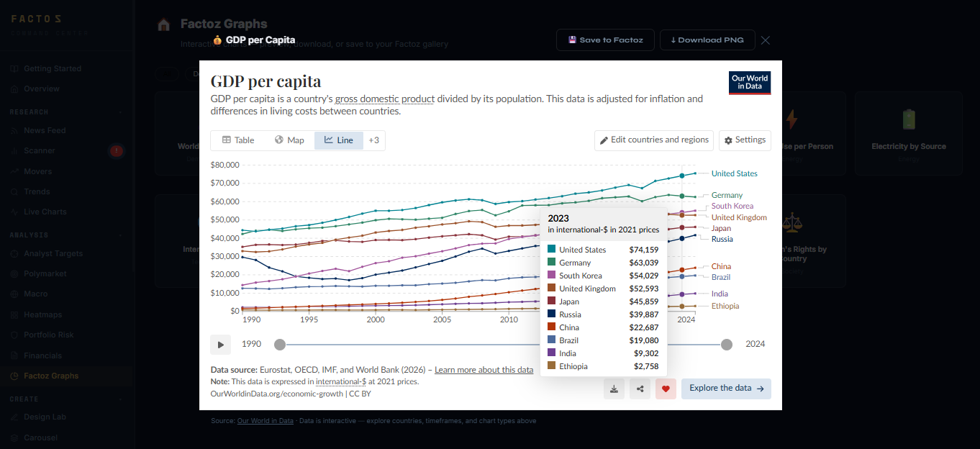Image resolution: width=980 pixels, height=449 pixels.
Task: Click Ethiopia line label in chart
Action: point(725,307)
